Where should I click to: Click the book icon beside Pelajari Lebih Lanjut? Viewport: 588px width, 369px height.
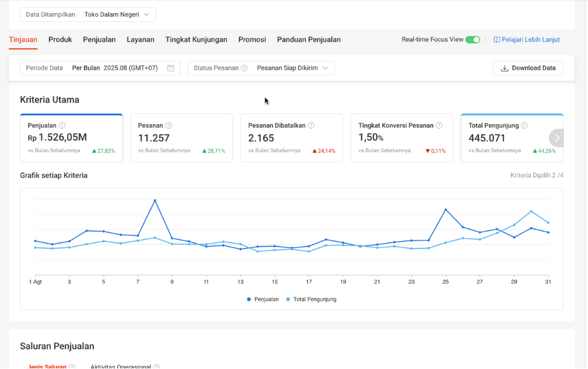497,39
